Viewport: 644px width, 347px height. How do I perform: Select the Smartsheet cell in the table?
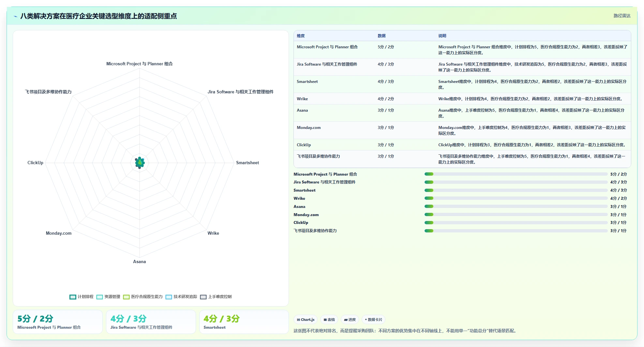tap(307, 82)
